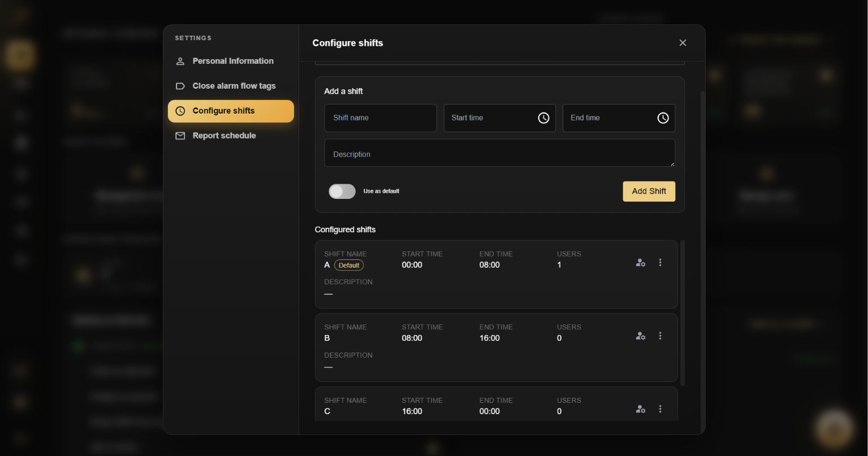Manage users for shift B
The height and width of the screenshot is (456, 868).
click(641, 336)
